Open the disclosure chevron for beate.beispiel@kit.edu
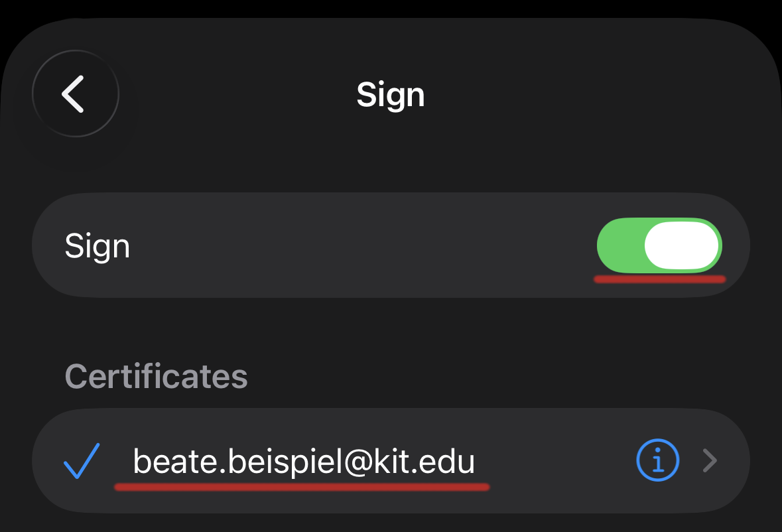This screenshot has width=782, height=532. click(x=710, y=460)
